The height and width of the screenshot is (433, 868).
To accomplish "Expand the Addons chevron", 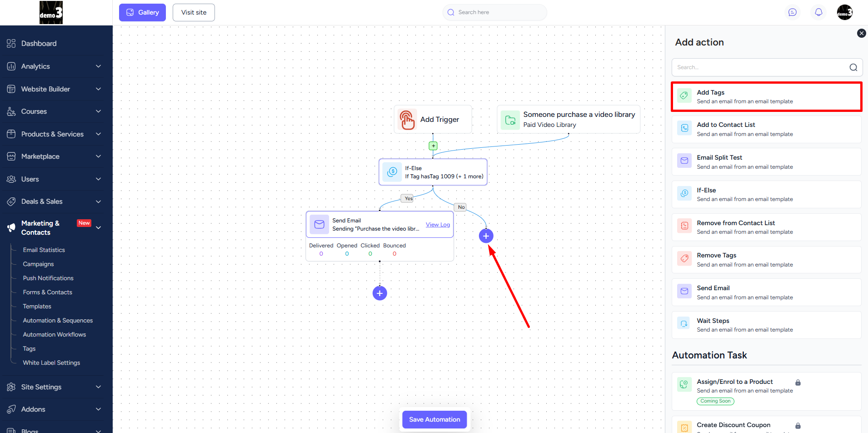I will 98,409.
